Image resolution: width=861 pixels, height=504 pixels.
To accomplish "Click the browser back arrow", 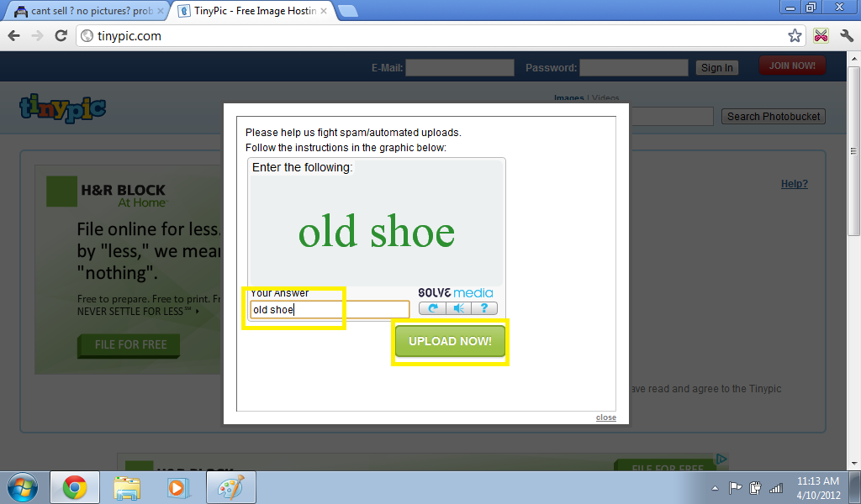I will click(x=14, y=36).
